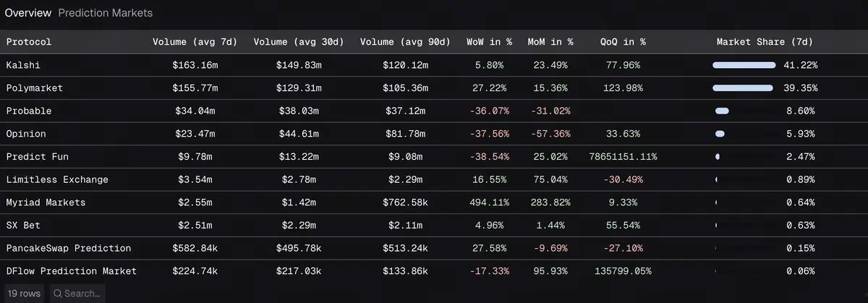Viewport: 868px width, 303px height.
Task: Select the Polymarket protocol name
Action: (34, 88)
